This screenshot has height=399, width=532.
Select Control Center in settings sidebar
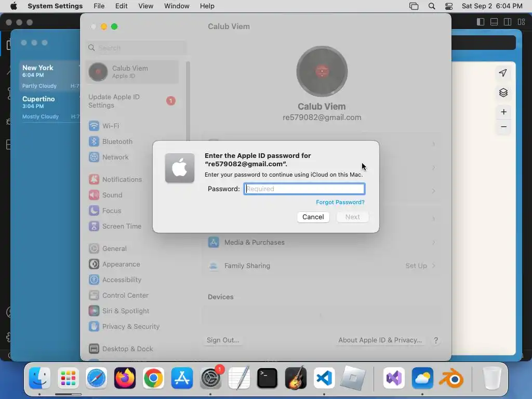pos(132,296)
